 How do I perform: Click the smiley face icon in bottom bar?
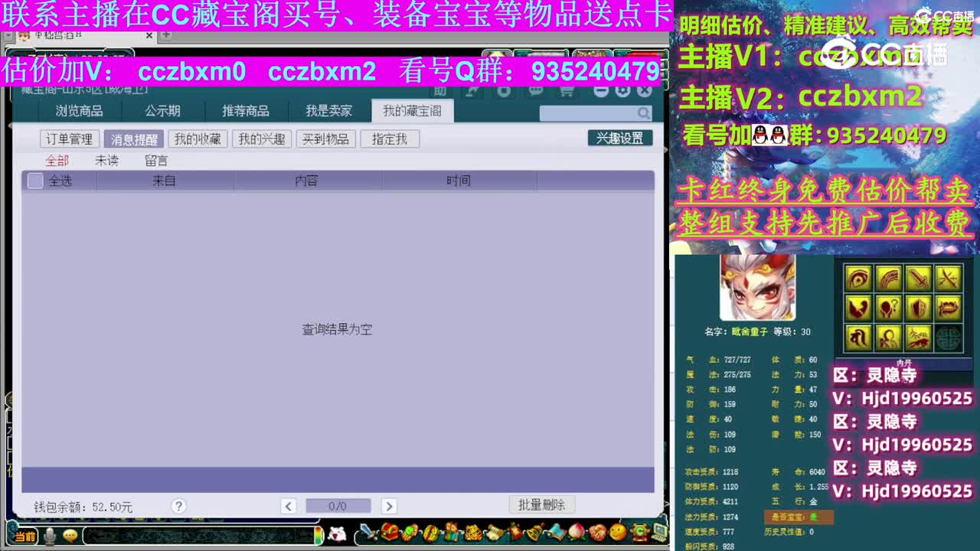618,532
